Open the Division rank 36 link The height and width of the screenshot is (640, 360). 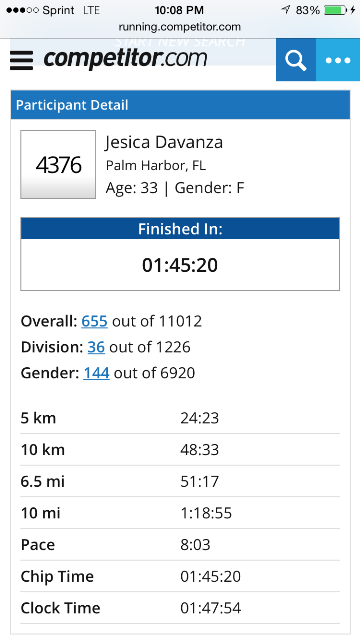96,347
